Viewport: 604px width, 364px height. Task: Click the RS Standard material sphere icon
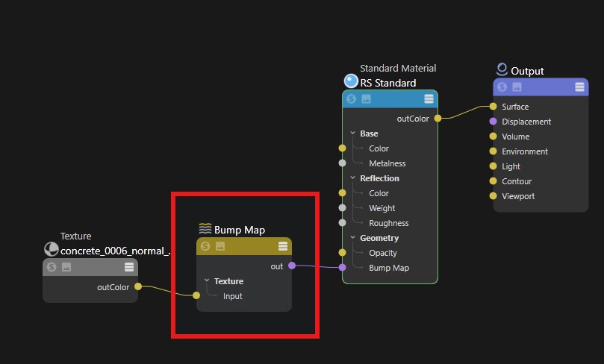351,81
